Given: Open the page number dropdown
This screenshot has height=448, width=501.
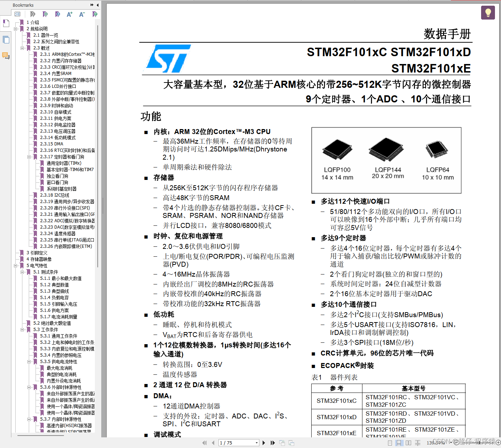Looking at the screenshot, I should 257,443.
